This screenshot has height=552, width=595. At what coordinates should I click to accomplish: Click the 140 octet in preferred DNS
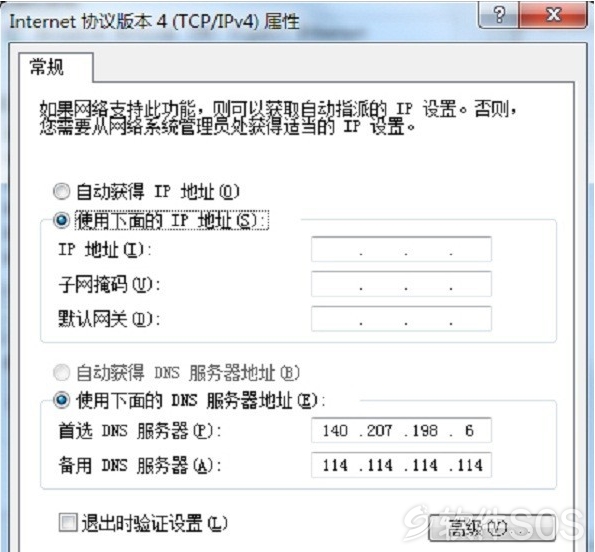(335, 431)
